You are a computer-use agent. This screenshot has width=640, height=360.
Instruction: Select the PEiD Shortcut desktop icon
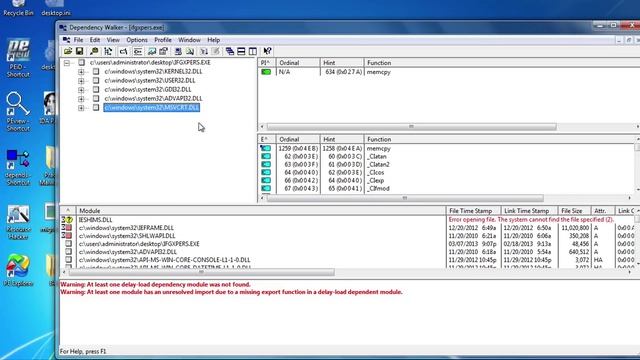tap(18, 58)
